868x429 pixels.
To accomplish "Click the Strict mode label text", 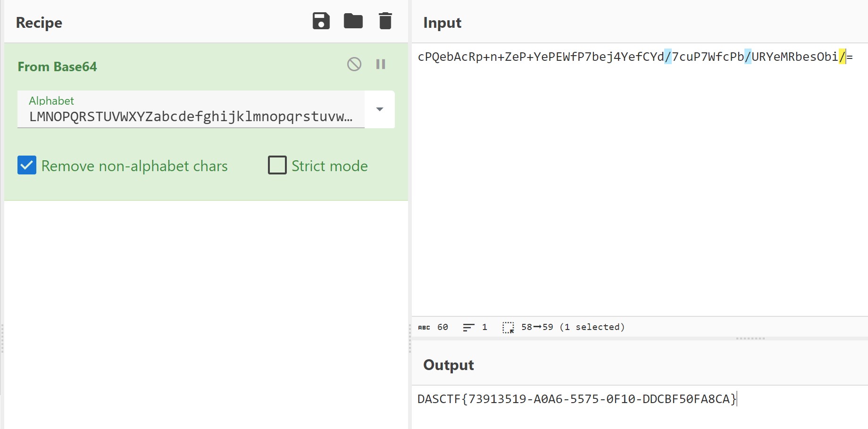I will pos(329,166).
